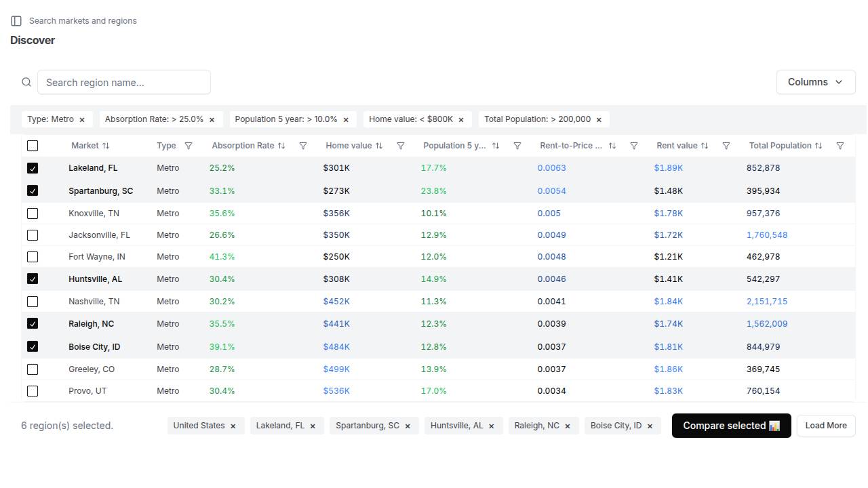The height and width of the screenshot is (488, 868).
Task: Click filter funnel next to Type header
Action: pos(189,146)
